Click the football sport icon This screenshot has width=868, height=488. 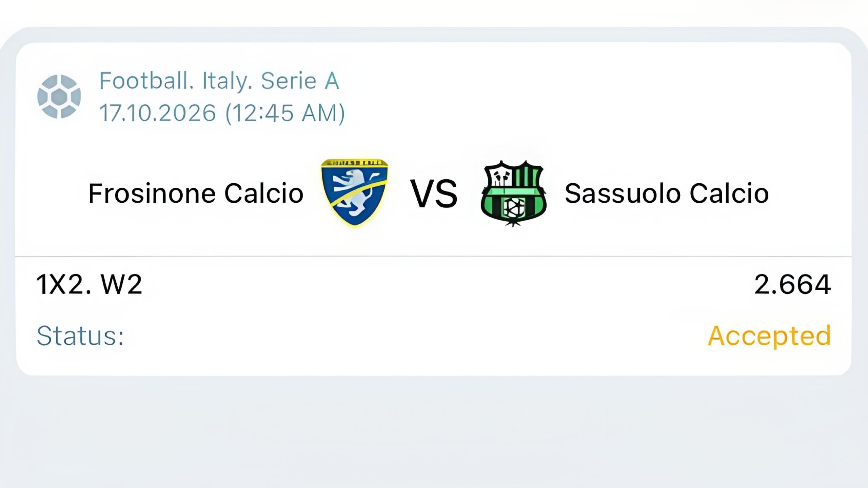click(x=59, y=97)
